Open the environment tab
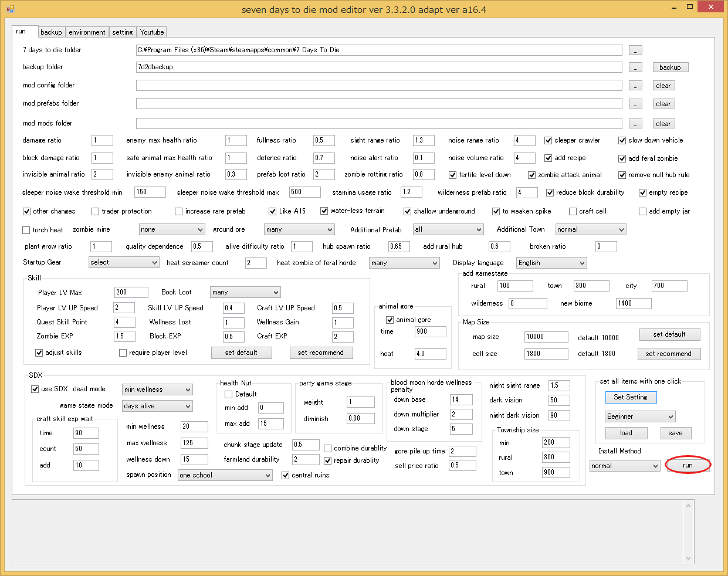728x576 pixels. [87, 32]
